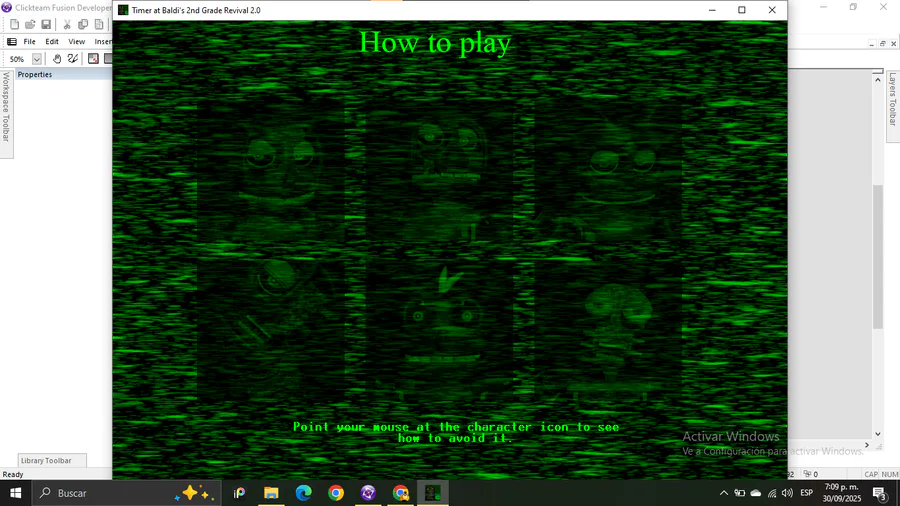Screen dimensions: 900x506
Task: Show hidden system tray icons chevron
Action: (724, 493)
